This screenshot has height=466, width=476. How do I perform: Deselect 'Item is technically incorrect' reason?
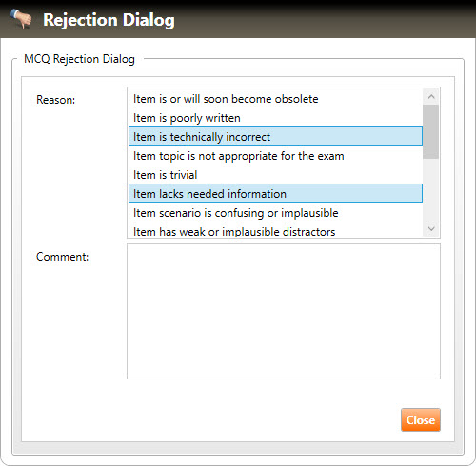point(275,136)
